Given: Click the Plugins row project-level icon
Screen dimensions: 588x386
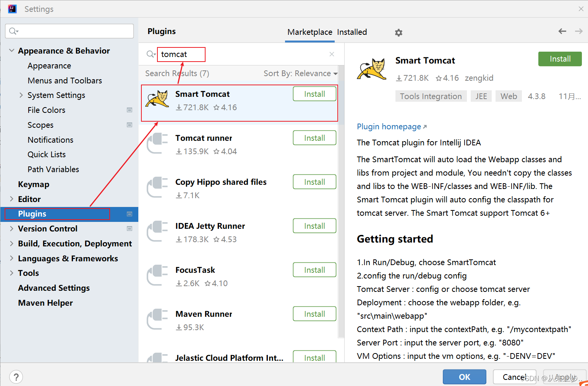Looking at the screenshot, I should coord(130,214).
